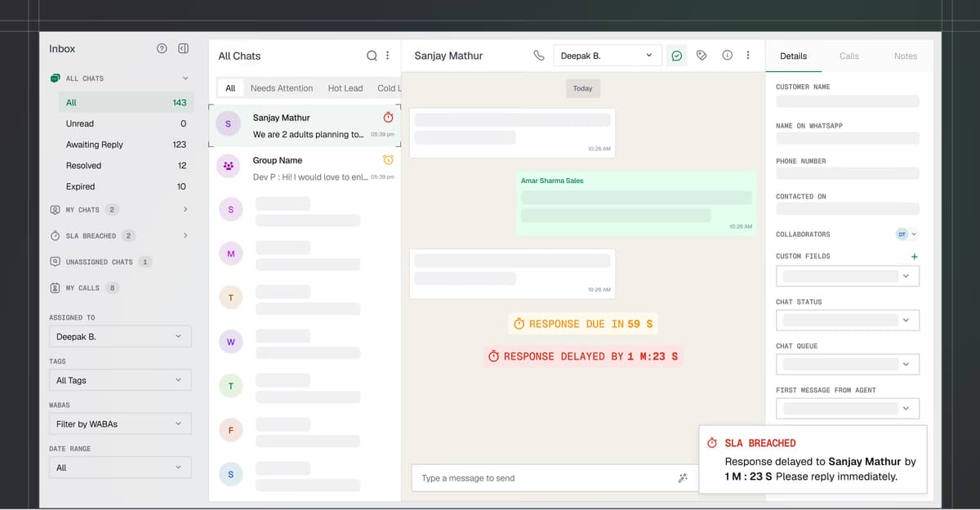Image resolution: width=980 pixels, height=510 pixels.
Task: Click the My Calls icon in the sidebar
Action: tap(55, 288)
